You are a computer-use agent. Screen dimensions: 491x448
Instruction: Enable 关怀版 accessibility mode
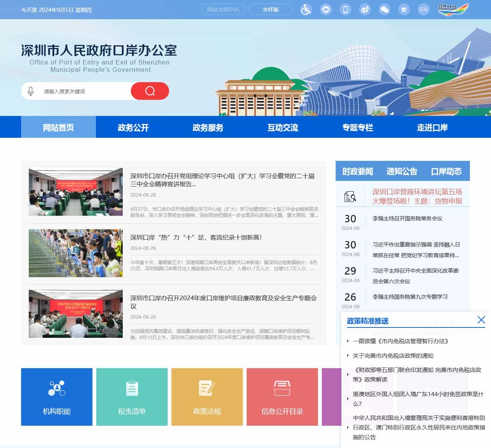[271, 9]
